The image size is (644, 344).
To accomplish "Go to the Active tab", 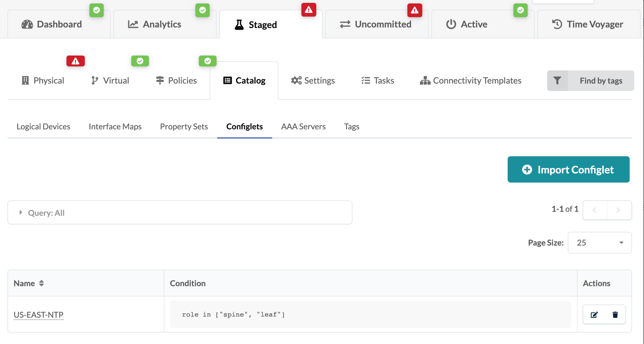I will click(x=483, y=24).
